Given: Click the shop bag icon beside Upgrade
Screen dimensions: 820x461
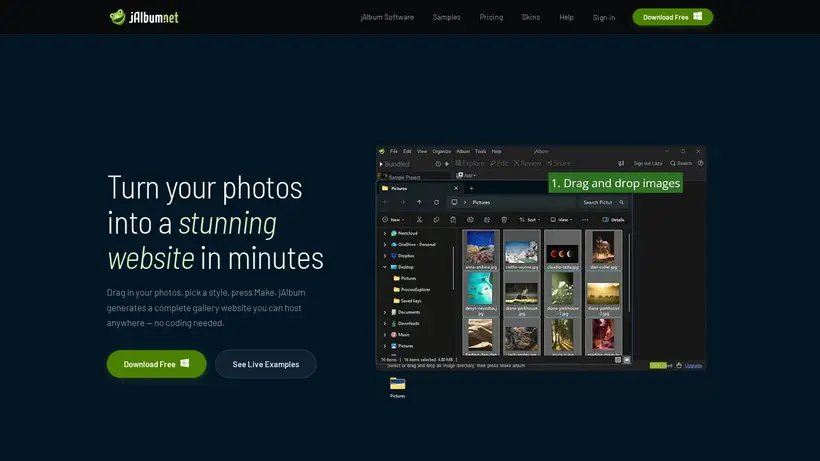Looking at the screenshot, I should pyautogui.click(x=679, y=365).
